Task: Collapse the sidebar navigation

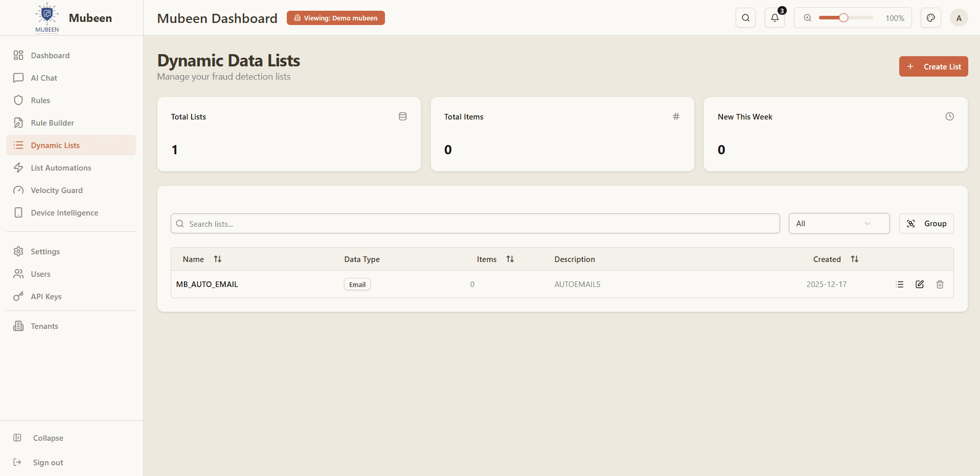Action: 48,438
